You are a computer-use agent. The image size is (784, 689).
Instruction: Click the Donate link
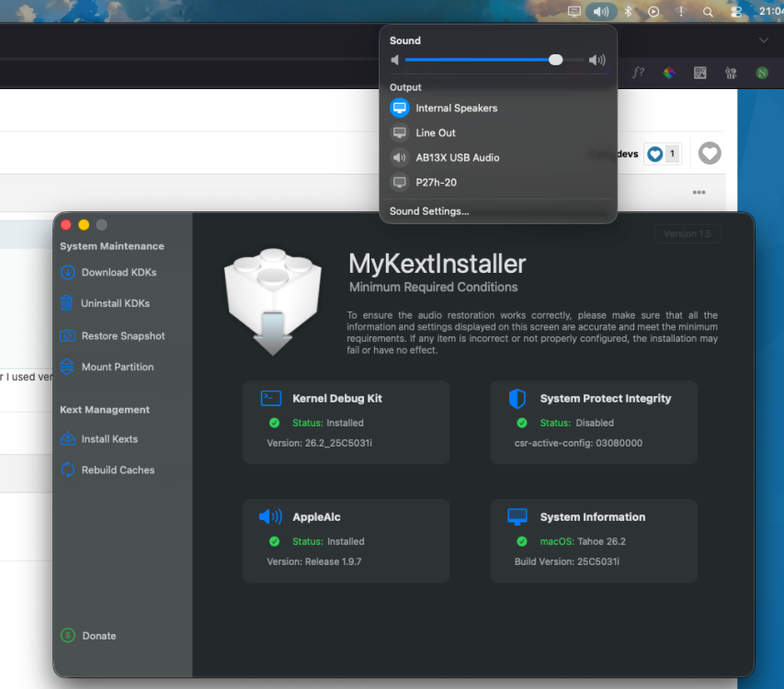pos(88,636)
